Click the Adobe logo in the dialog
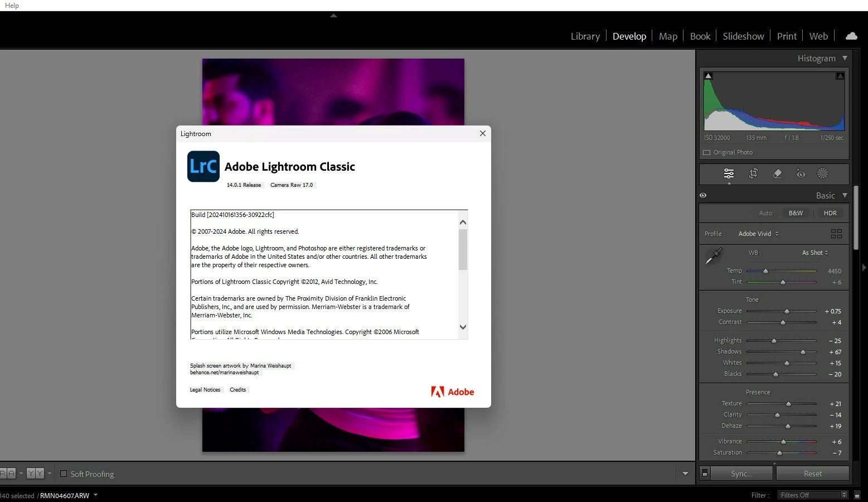 (x=452, y=392)
